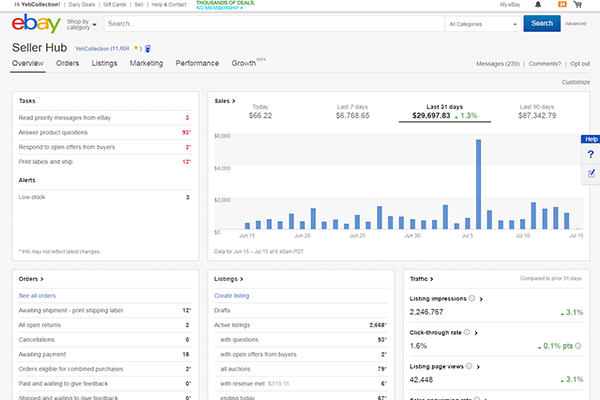The image size is (600, 400).
Task: Open the Answer product questions task
Action: tap(105, 132)
